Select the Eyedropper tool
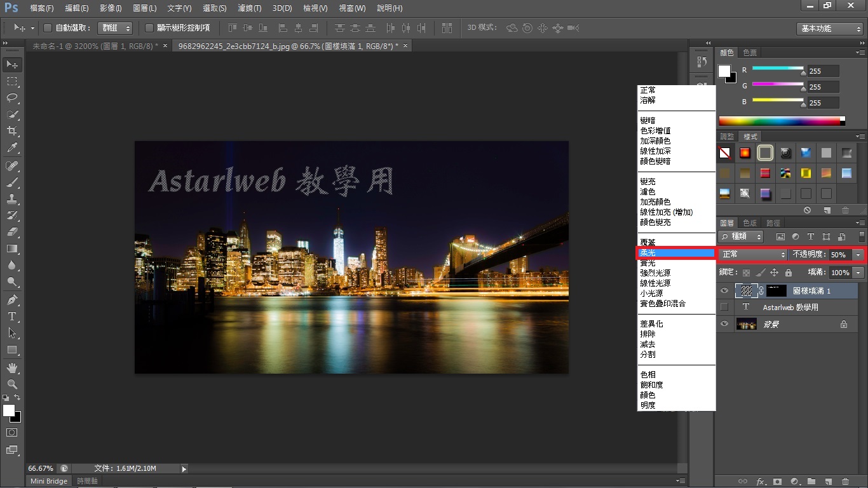Viewport: 868px width, 488px height. (x=12, y=147)
